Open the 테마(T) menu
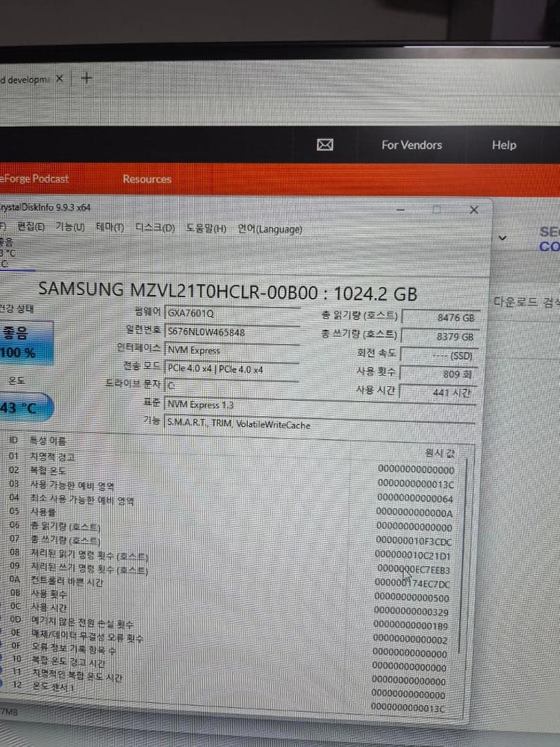 click(x=110, y=227)
